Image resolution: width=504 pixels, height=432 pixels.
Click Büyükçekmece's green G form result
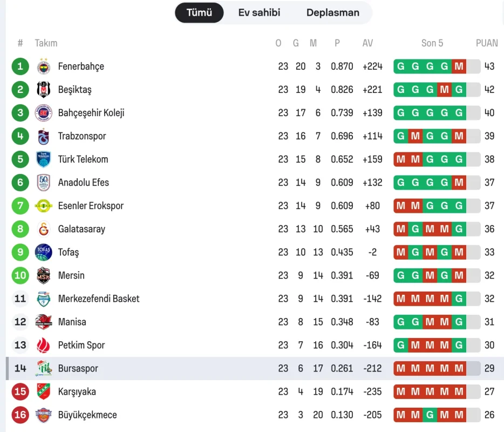pyautogui.click(x=430, y=415)
